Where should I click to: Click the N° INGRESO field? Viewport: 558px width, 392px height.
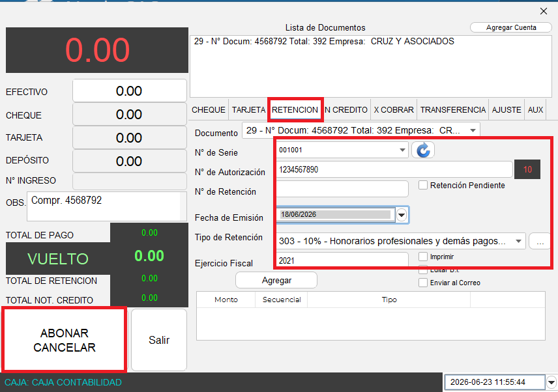pos(130,181)
